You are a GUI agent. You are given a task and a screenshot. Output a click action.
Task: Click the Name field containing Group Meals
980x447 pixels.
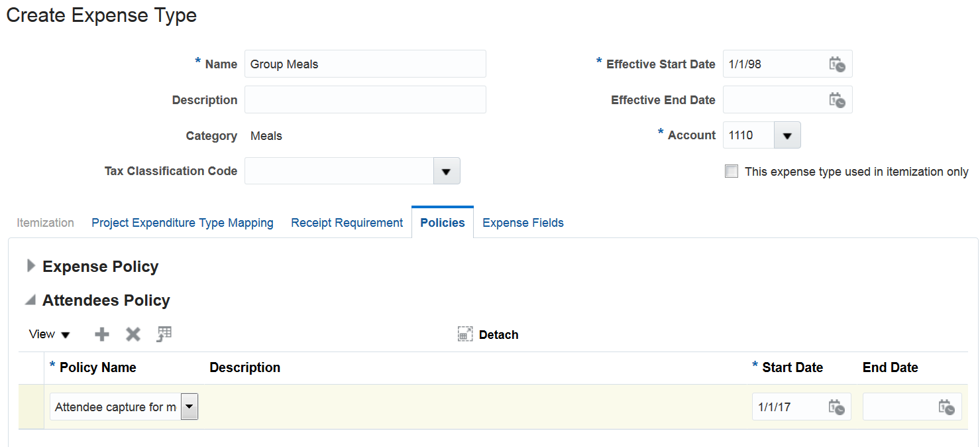click(x=365, y=64)
